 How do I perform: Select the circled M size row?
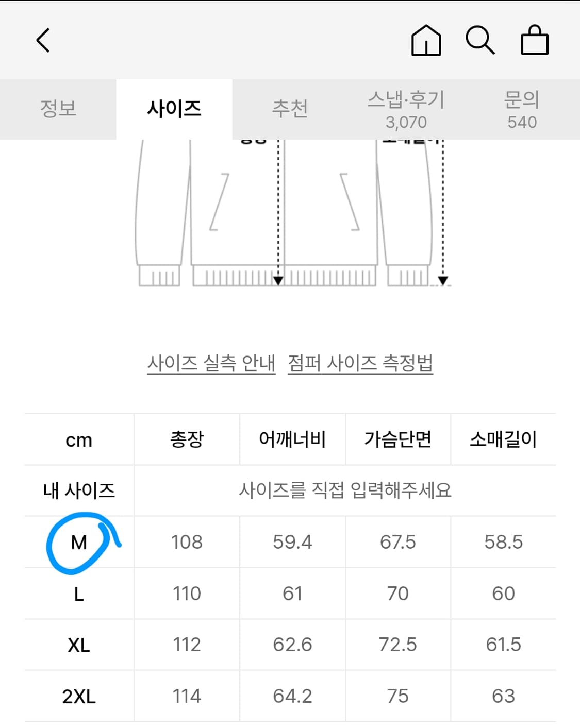pyautogui.click(x=77, y=541)
